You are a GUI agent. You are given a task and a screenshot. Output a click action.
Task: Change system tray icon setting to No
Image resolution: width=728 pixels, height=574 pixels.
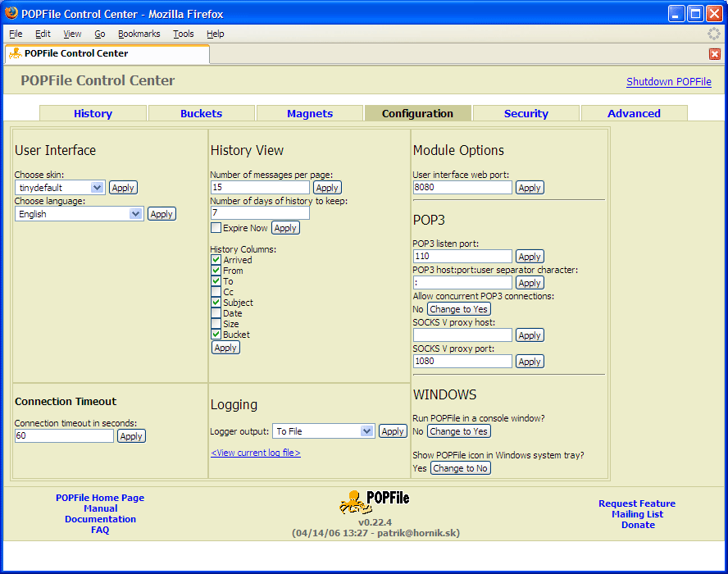[x=461, y=468]
